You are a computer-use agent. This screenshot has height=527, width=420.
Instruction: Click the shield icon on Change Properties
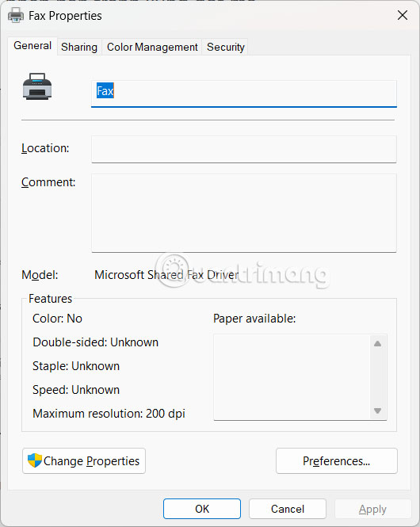pos(35,460)
